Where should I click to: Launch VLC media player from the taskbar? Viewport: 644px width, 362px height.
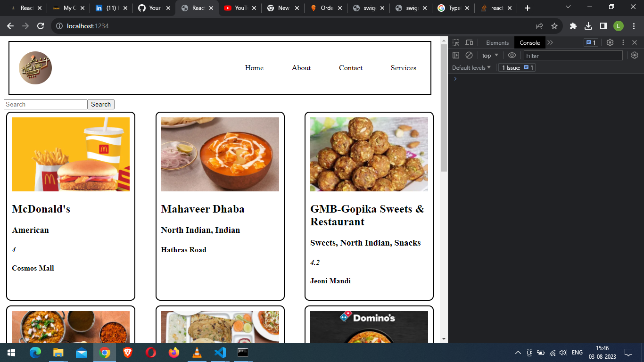pos(197,352)
